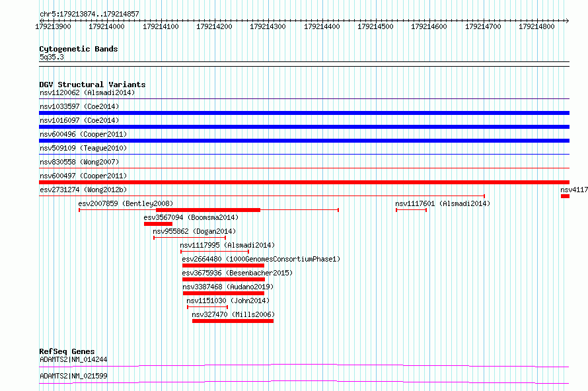Viewport: 588px width, 391px height.
Task: Open nsv955862 (Dogan2014) variant label
Action: click(194, 231)
